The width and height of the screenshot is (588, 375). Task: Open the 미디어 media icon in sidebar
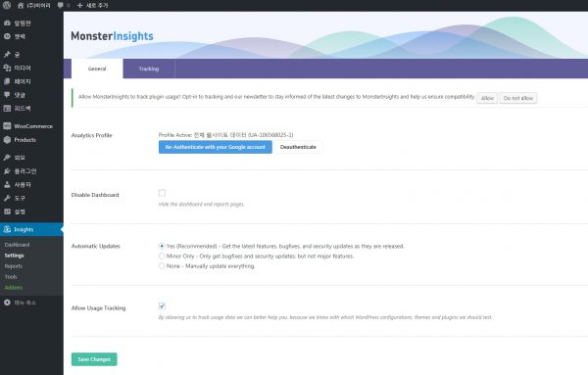tap(7, 68)
